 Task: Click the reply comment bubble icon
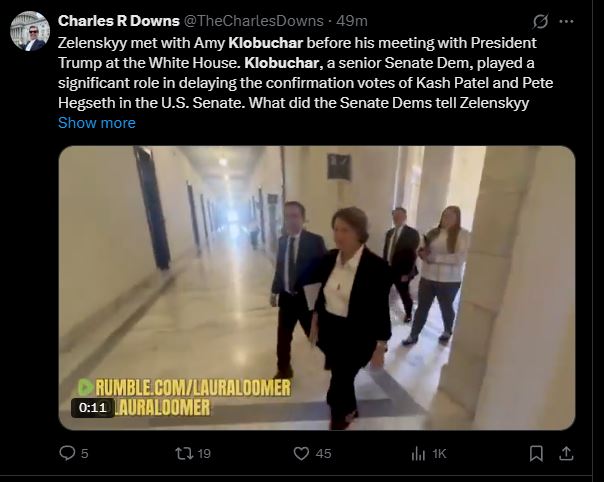pos(67,453)
